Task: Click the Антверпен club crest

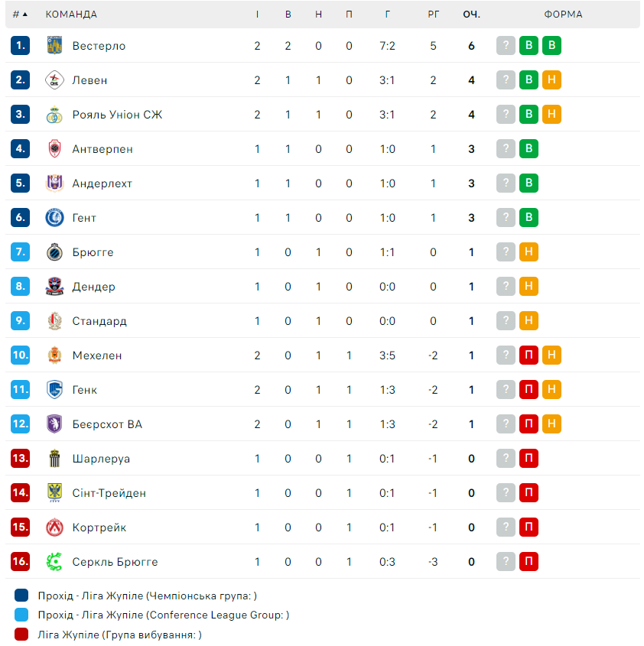Action: coord(54,149)
